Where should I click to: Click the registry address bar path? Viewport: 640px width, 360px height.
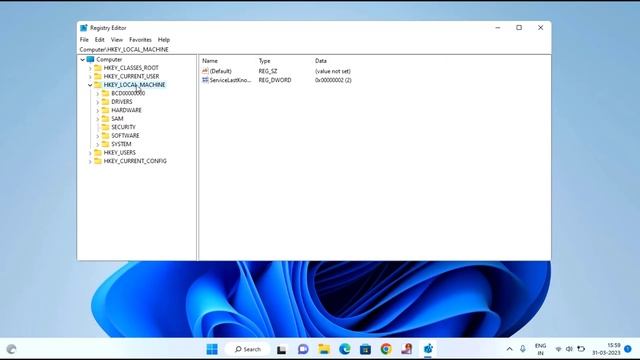coord(124,49)
